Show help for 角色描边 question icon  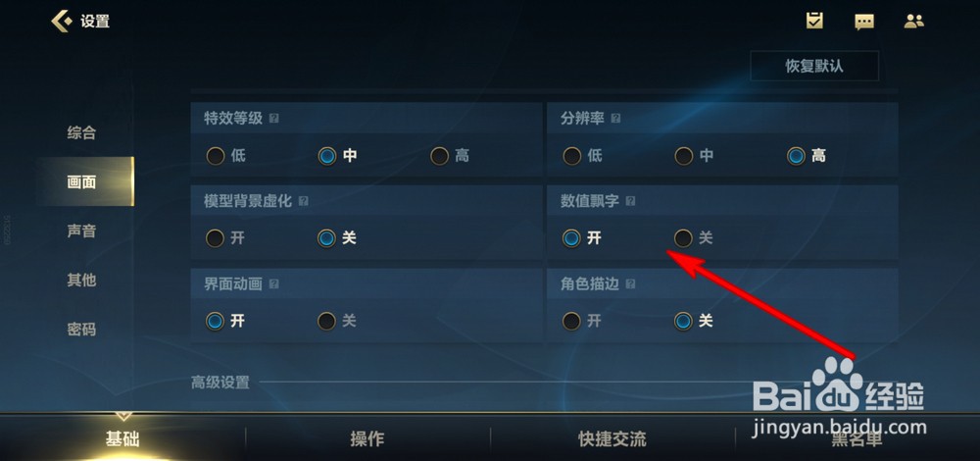click(630, 284)
